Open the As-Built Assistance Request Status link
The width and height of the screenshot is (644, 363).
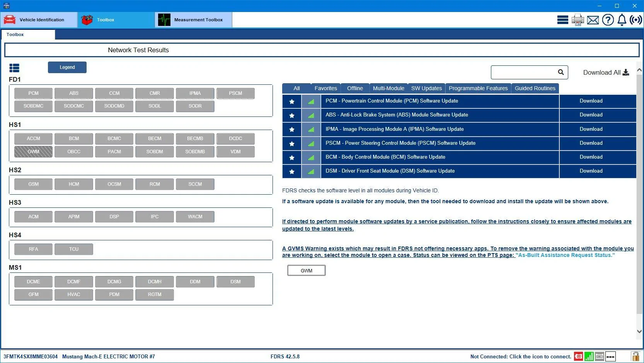565,255
